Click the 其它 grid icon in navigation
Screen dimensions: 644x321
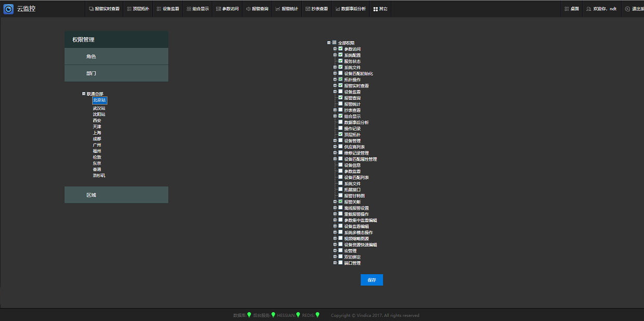click(375, 9)
